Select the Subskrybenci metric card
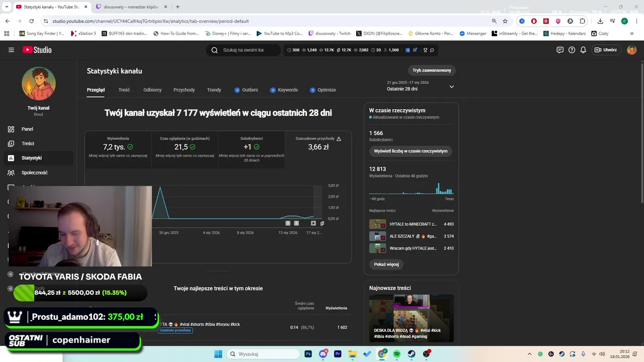The width and height of the screenshot is (644, 362). click(251, 149)
